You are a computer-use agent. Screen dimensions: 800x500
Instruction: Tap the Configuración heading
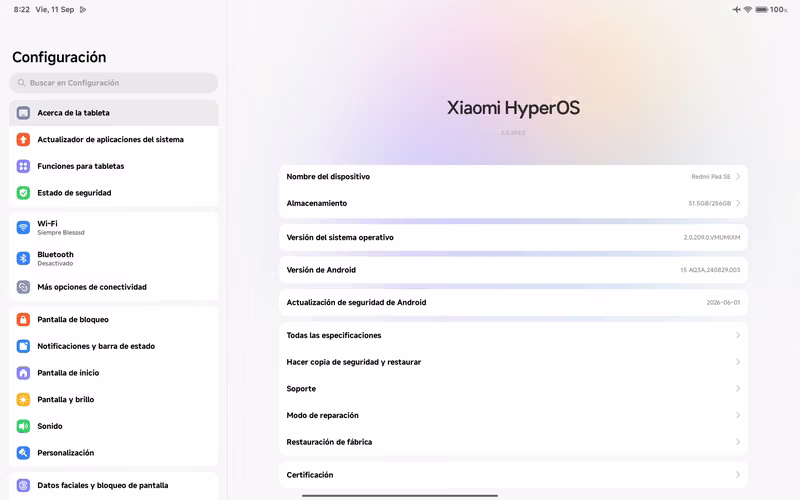(x=59, y=57)
